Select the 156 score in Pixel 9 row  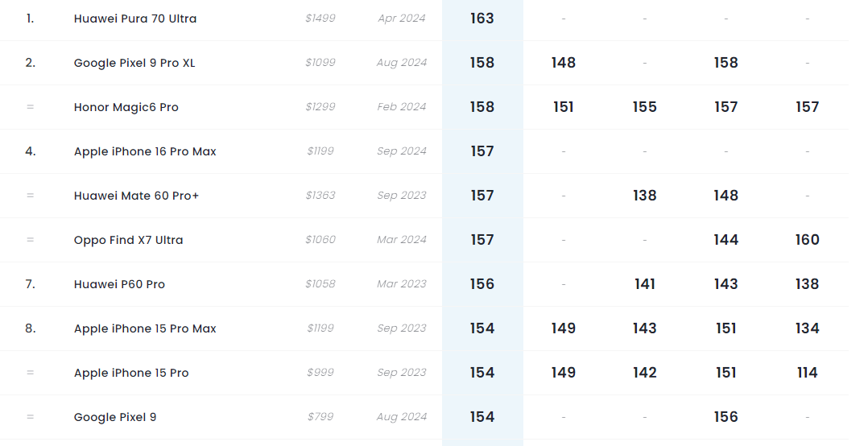coord(725,417)
